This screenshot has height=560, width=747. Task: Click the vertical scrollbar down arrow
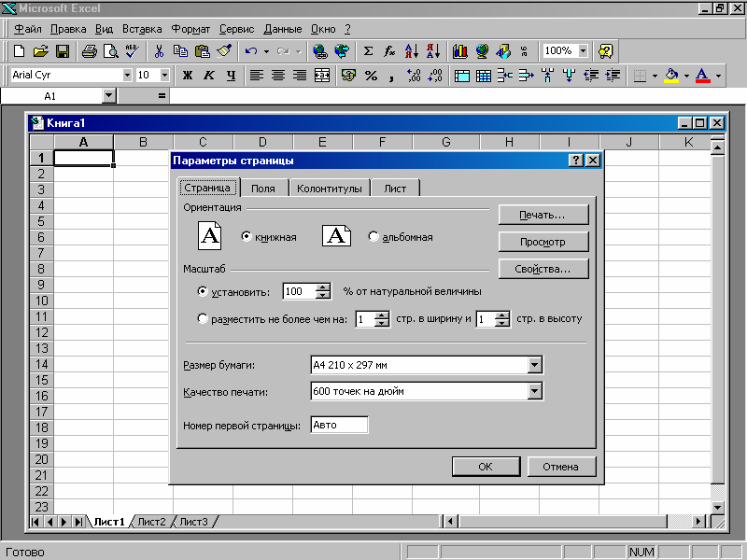(717, 508)
